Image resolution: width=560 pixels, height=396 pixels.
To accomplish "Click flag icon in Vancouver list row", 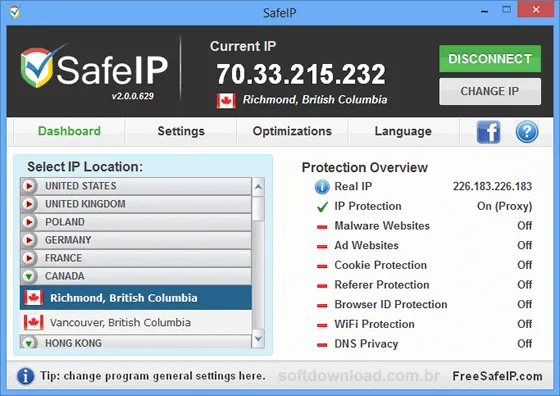I will [34, 322].
